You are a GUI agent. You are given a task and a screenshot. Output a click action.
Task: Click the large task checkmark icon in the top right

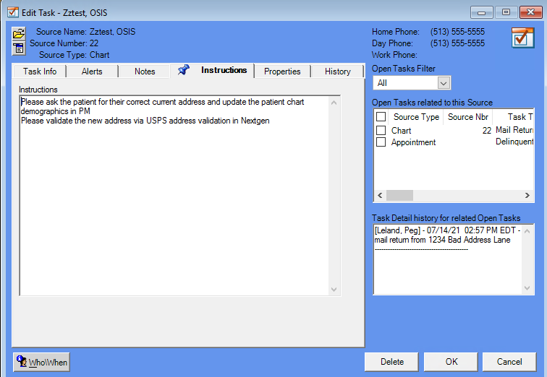523,38
